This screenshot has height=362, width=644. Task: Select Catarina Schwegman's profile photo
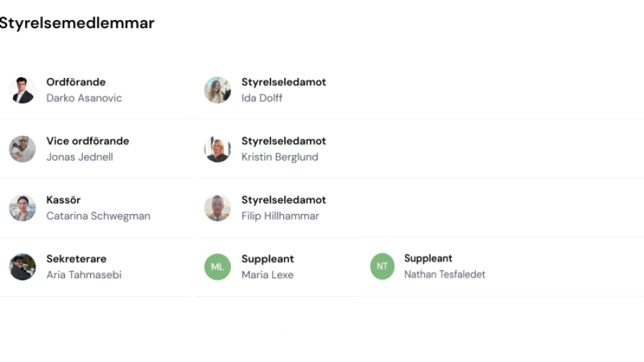click(22, 208)
